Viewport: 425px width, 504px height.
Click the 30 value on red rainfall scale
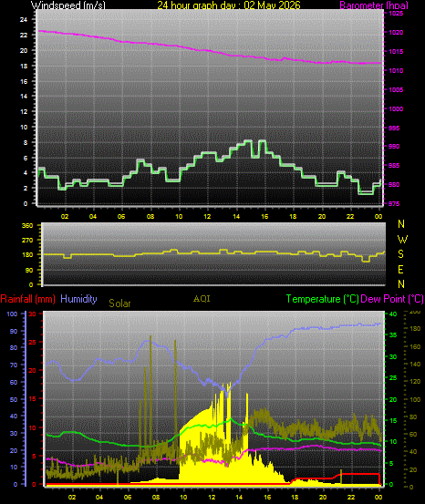33,314
